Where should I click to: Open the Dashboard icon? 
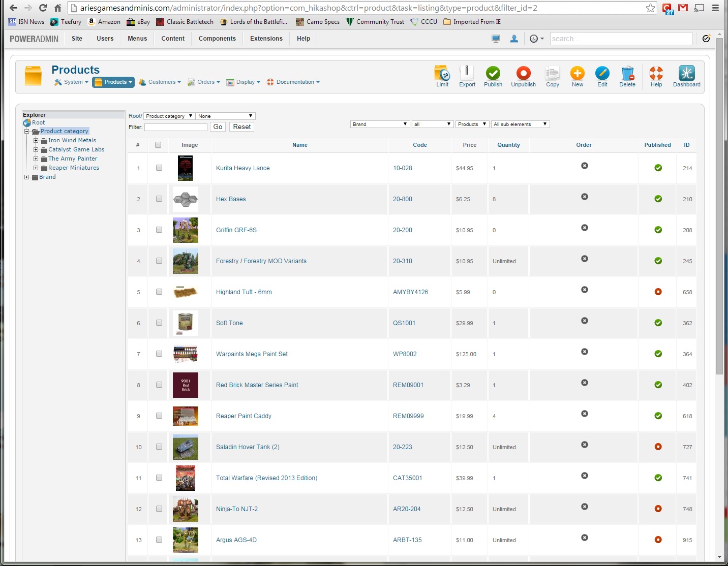point(686,74)
